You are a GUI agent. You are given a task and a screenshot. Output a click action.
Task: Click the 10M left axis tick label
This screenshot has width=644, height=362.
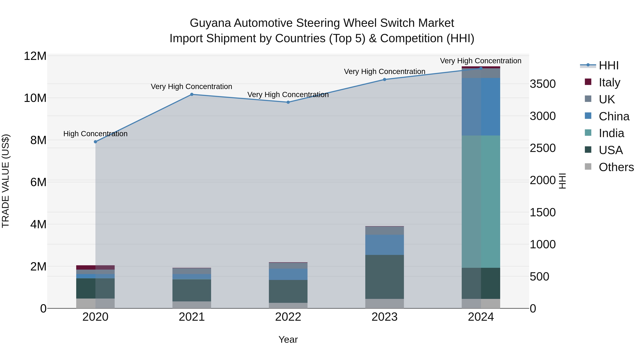(x=35, y=98)
